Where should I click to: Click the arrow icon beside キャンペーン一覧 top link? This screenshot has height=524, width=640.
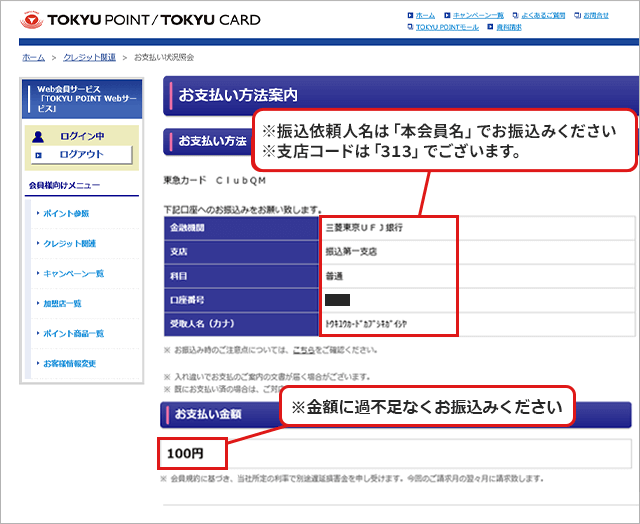point(447,16)
